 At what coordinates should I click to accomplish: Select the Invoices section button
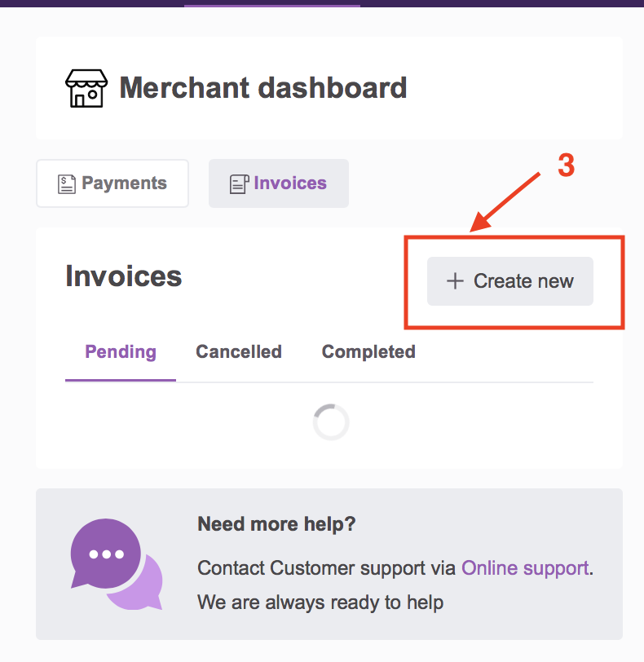click(x=279, y=183)
